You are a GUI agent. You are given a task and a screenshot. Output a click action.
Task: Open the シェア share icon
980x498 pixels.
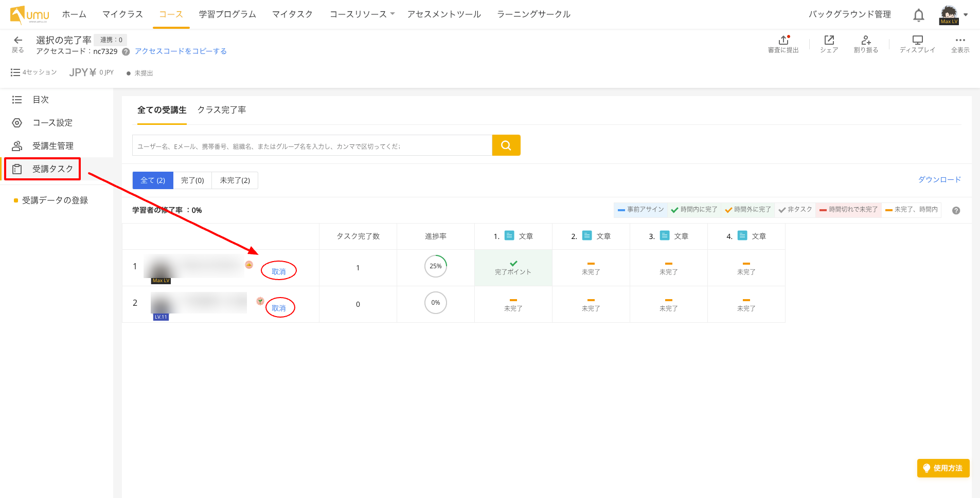829,41
